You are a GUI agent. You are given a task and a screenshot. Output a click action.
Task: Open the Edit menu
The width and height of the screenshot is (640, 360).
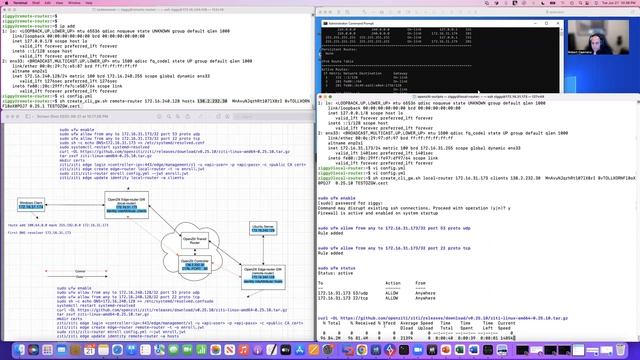(48, 2)
